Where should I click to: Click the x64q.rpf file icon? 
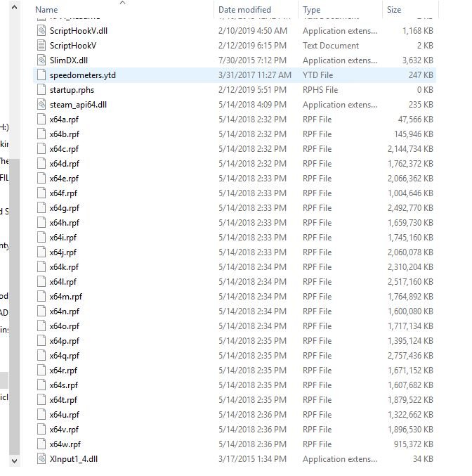pyautogui.click(x=41, y=356)
